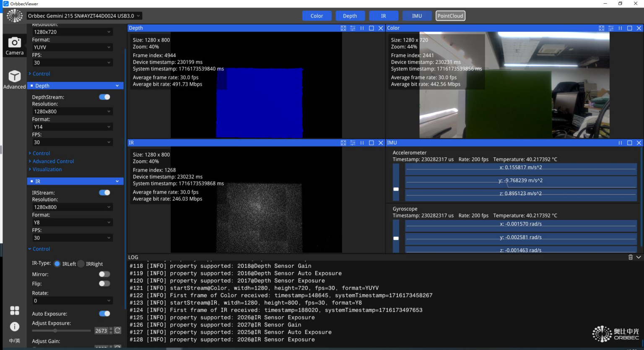Image resolution: width=644 pixels, height=350 pixels.
Task: Expand the Visualization link
Action: [x=47, y=169]
